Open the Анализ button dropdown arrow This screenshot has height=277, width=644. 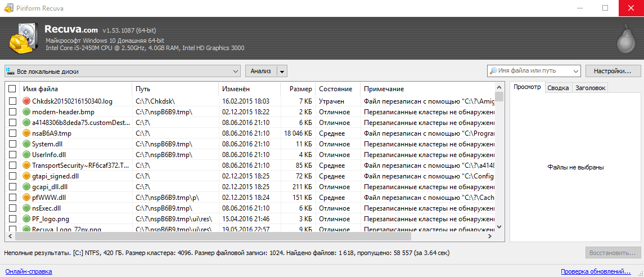[x=282, y=71]
